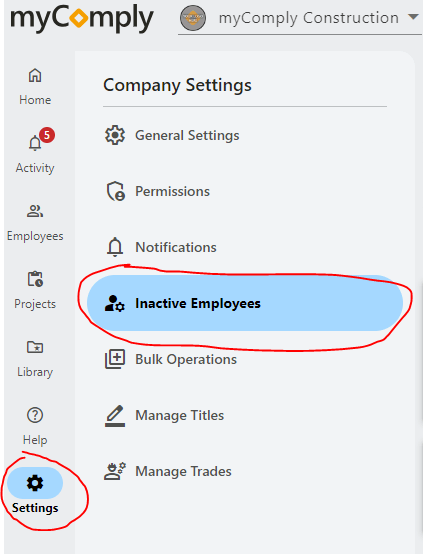Open Manage Titles menu item
The image size is (423, 554).
[x=245, y=416]
